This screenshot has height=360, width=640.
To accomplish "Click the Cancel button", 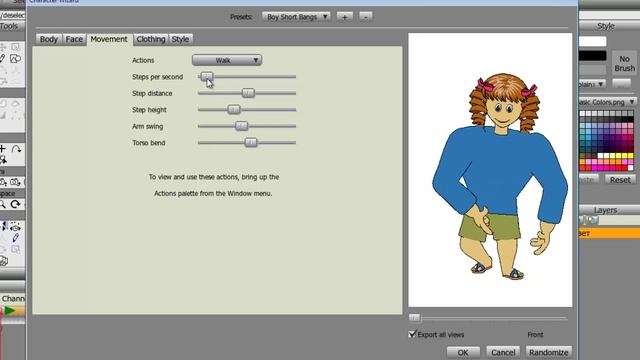I will click(x=503, y=352).
